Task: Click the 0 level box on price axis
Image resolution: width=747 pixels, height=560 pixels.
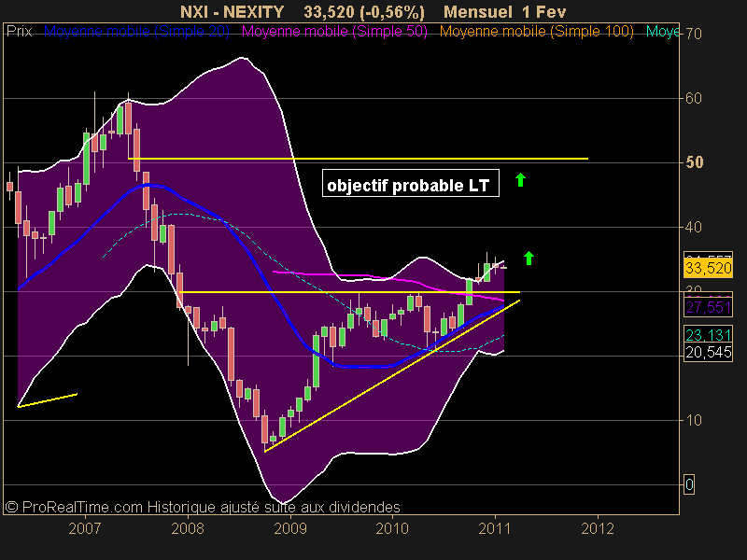Action: pos(689,484)
